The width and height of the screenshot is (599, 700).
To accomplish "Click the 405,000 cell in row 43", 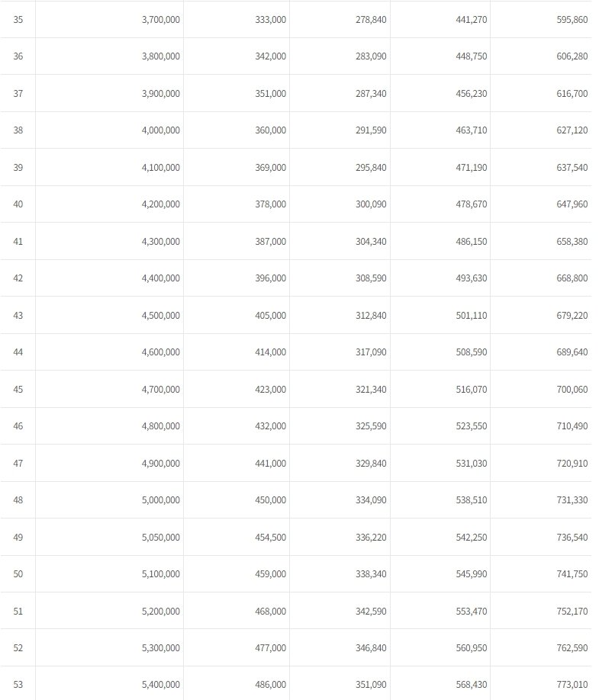I will (271, 315).
